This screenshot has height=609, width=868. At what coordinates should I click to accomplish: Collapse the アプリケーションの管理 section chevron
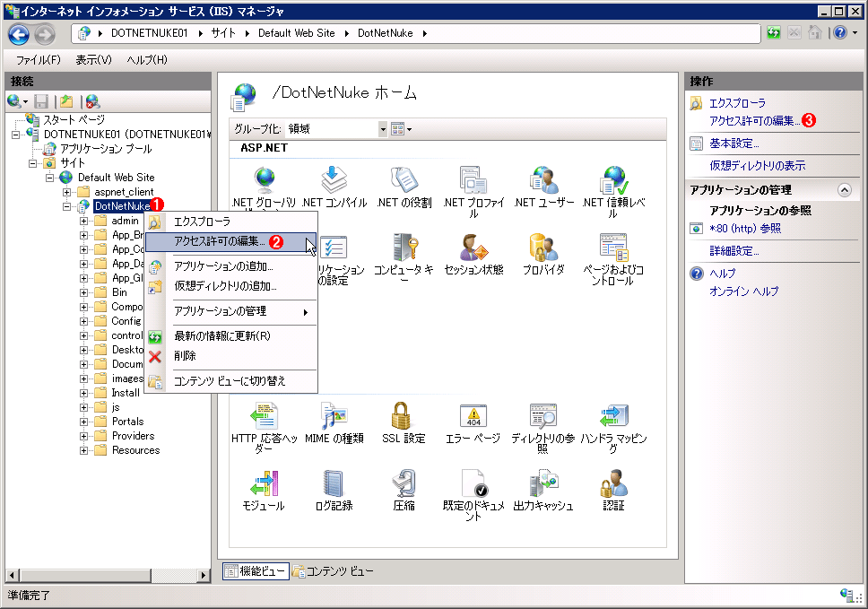(x=844, y=190)
